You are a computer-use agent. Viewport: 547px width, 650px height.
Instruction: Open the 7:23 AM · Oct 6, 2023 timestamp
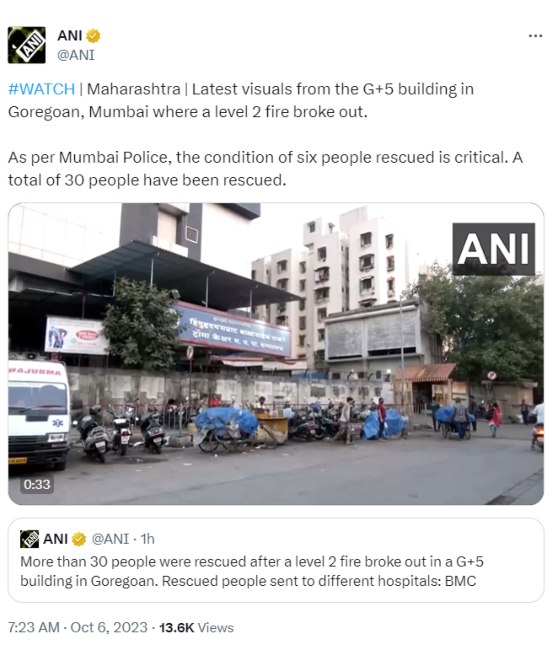pyautogui.click(x=78, y=627)
